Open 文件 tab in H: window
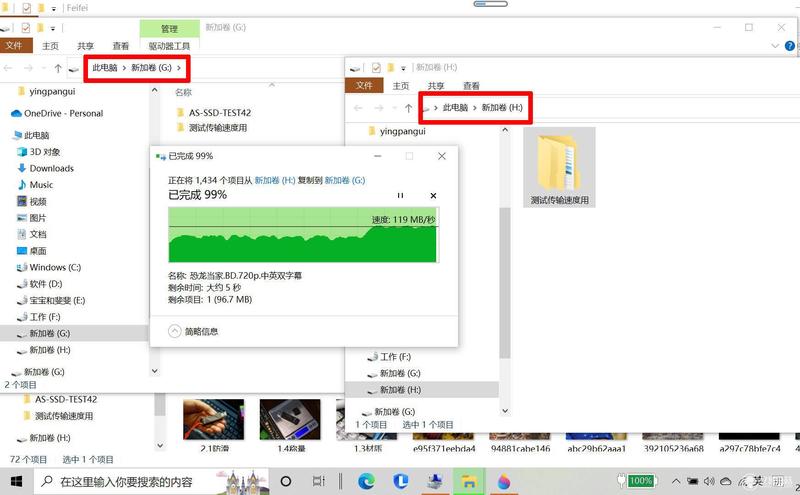Viewport: 800px width, 495px height. point(364,85)
